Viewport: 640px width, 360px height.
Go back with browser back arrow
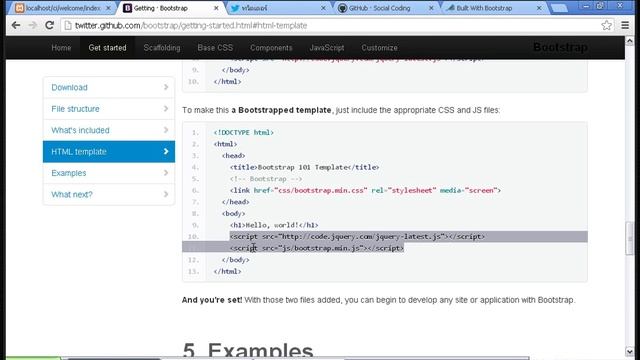point(16,25)
